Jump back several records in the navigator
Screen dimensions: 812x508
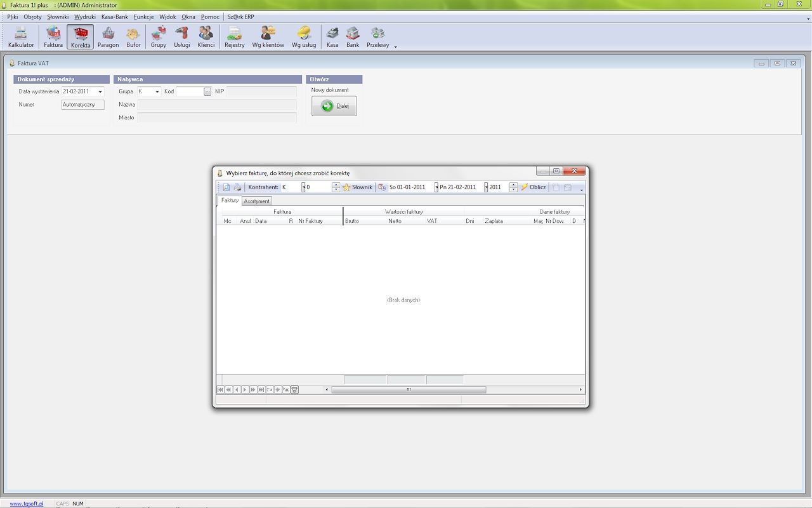point(228,390)
